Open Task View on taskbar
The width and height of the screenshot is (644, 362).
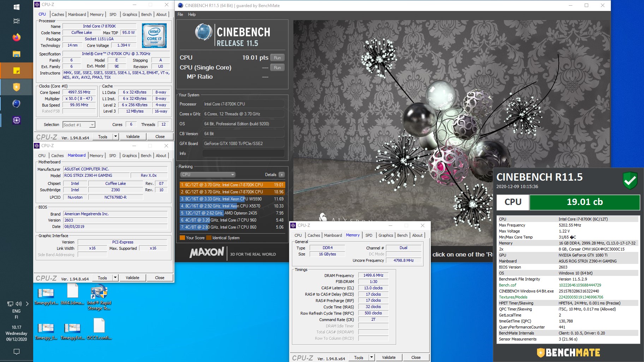[16, 21]
